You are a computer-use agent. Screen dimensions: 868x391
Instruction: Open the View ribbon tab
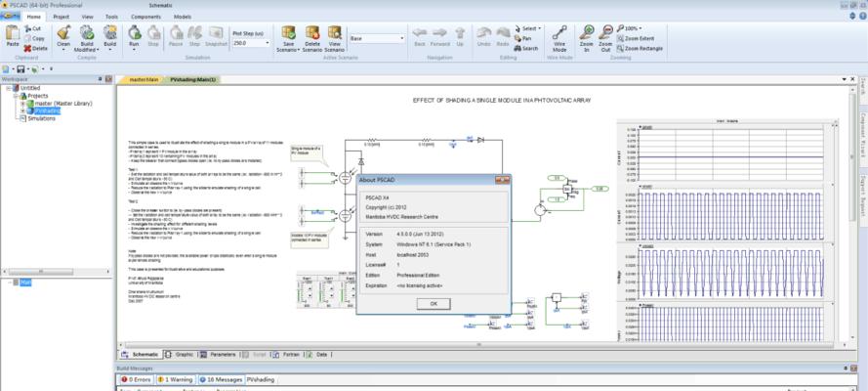coord(88,17)
